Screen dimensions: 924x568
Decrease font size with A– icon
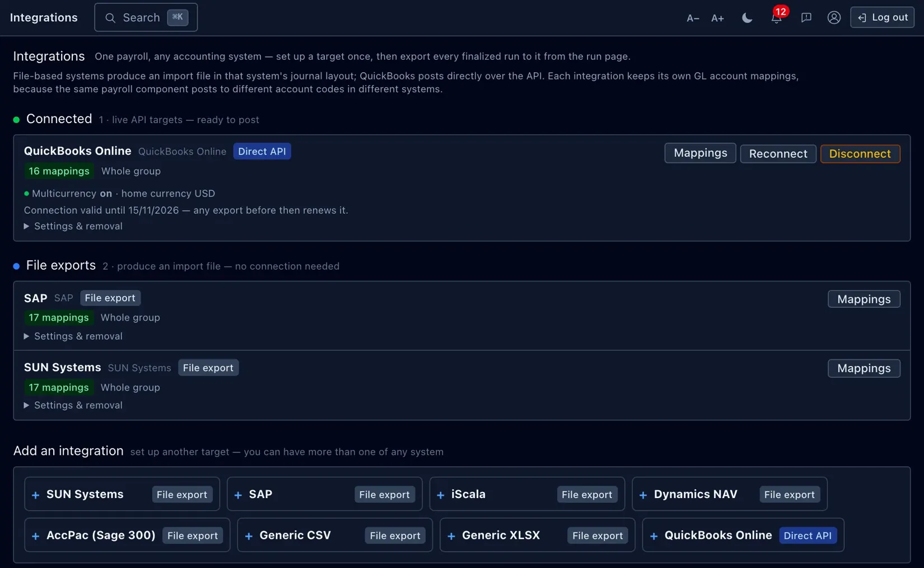(x=693, y=18)
